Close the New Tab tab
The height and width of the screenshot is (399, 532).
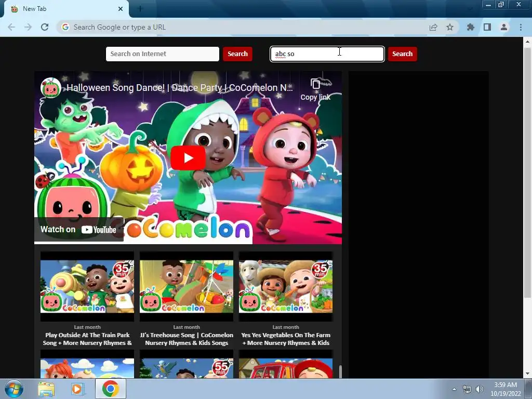tap(121, 9)
